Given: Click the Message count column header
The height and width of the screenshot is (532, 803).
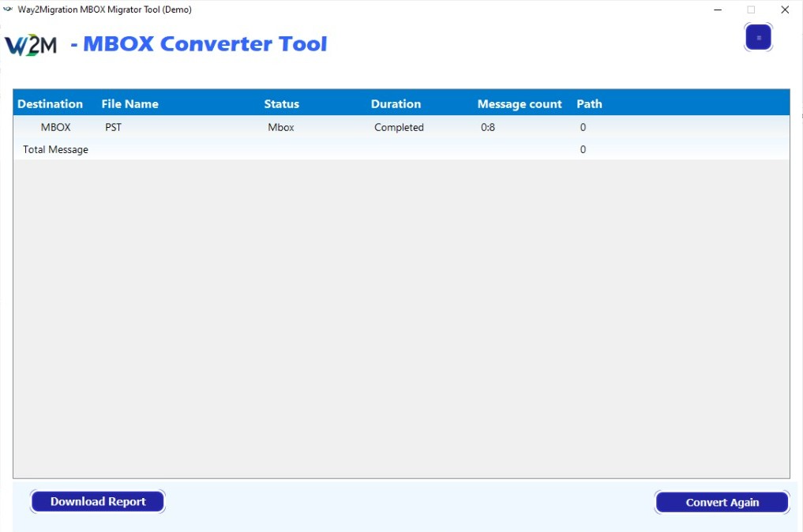Looking at the screenshot, I should (520, 104).
